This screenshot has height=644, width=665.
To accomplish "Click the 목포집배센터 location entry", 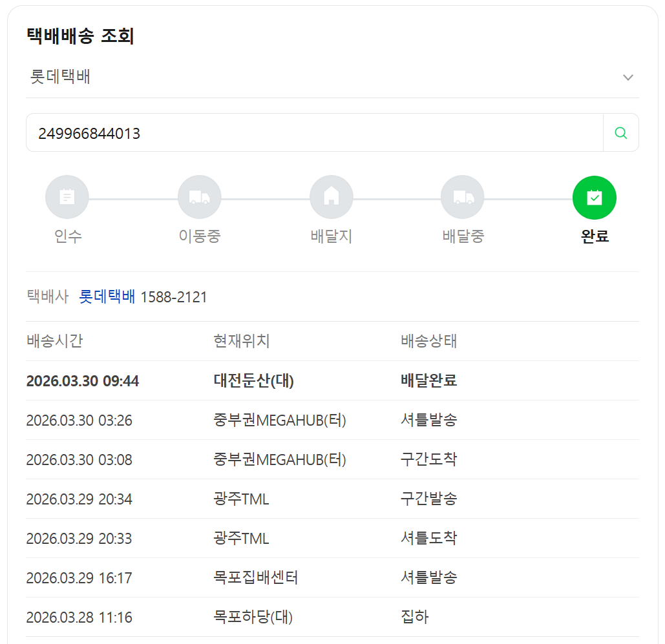I will 255,577.
